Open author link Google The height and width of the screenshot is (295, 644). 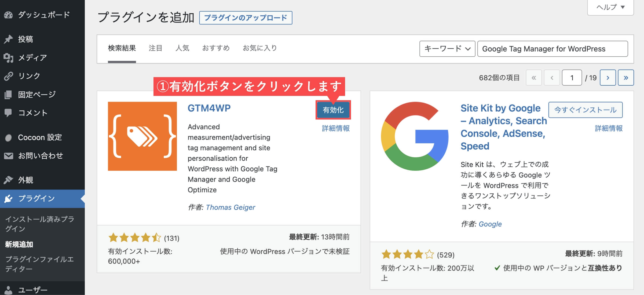coord(490,224)
